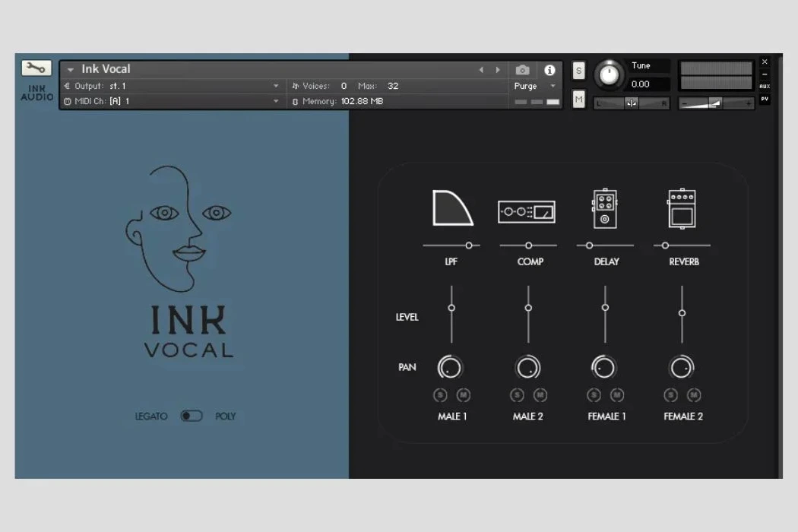Click the delay pedal icon
This screenshot has height=532, width=798.
(x=605, y=208)
